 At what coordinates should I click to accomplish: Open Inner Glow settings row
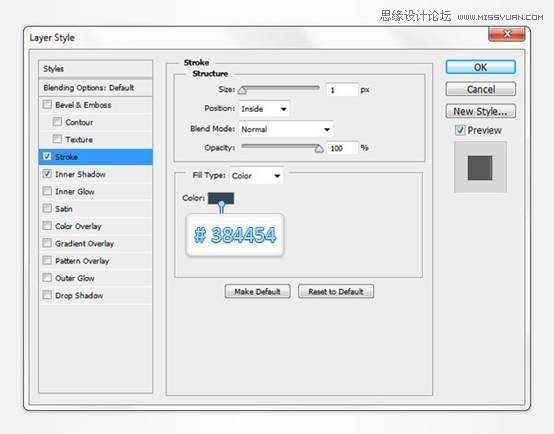[x=95, y=192]
